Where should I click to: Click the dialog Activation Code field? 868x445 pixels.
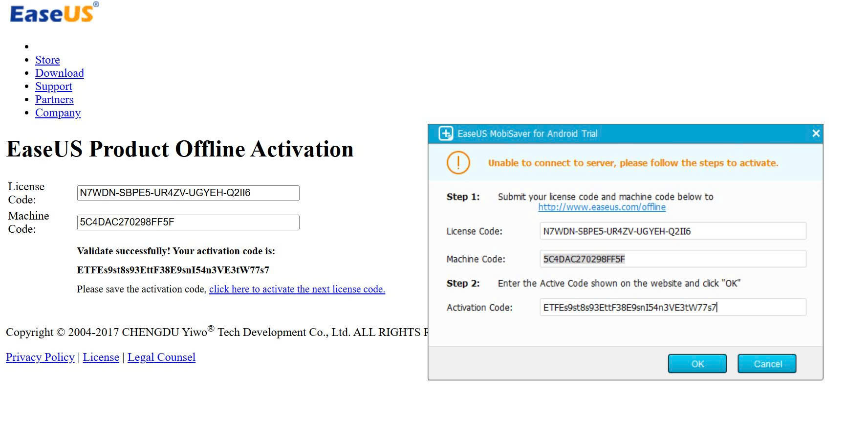tap(673, 308)
